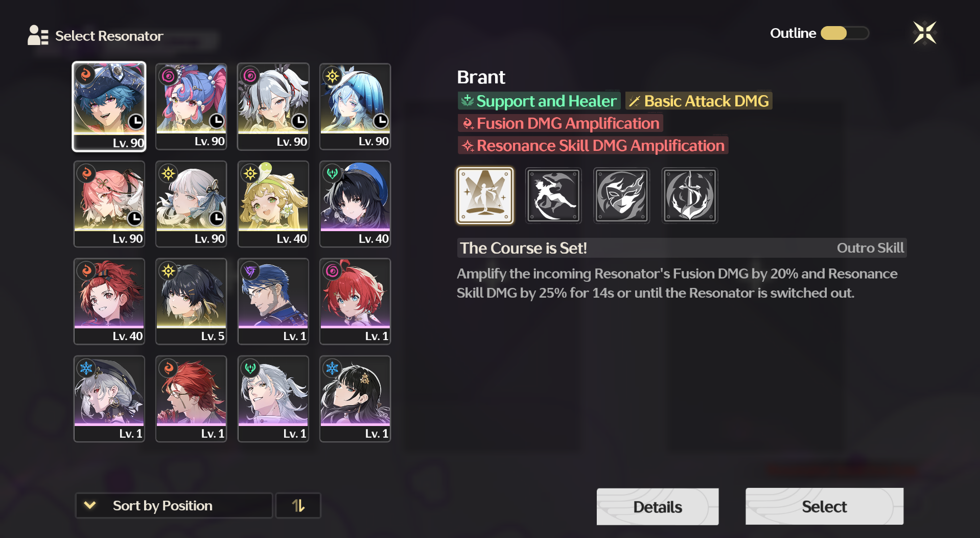Screen dimensions: 980x538
Task: Toggle the Outline switch
Action: coord(845,33)
